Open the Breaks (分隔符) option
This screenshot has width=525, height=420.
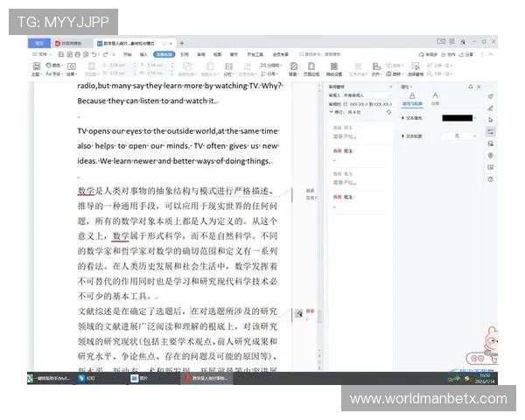[x=271, y=66]
